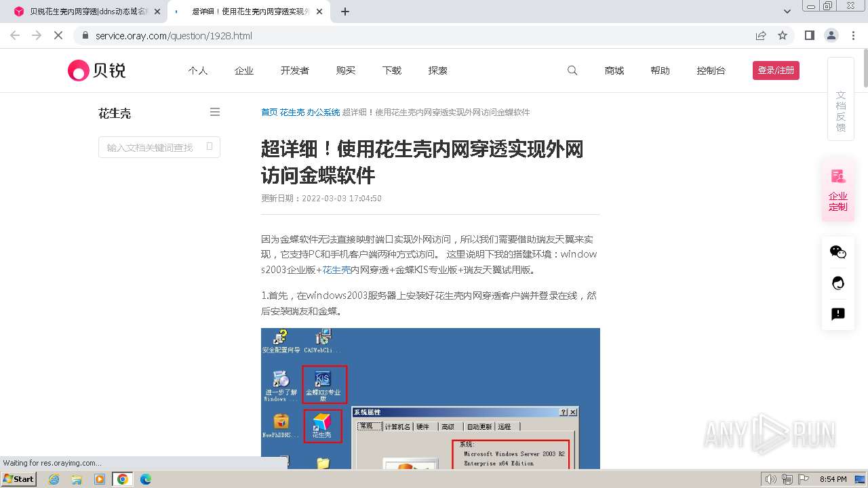Close the 超详细！使用花生壳 tab
This screenshot has width=868, height=488.
[x=319, y=12]
